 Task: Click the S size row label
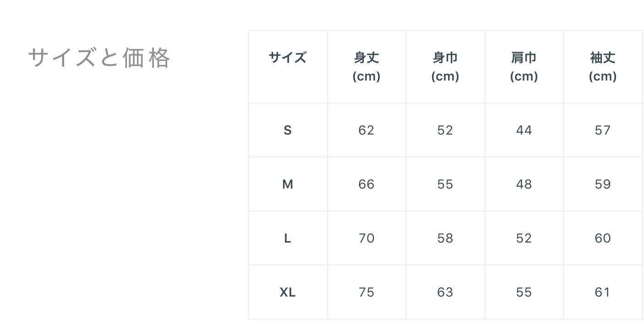(288, 130)
